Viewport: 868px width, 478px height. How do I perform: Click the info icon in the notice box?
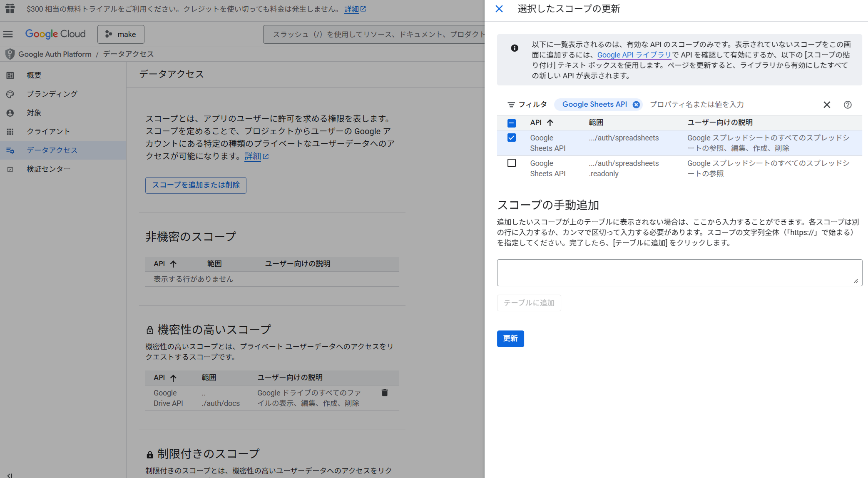point(515,48)
